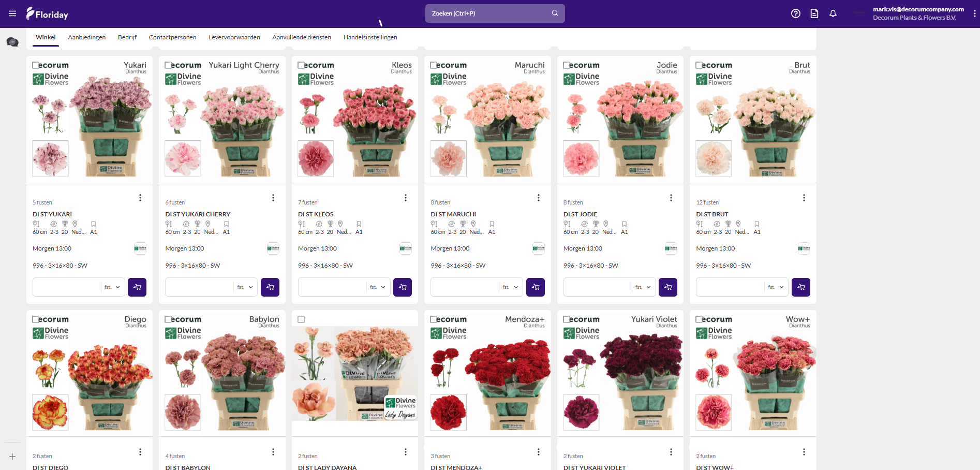980x470 pixels.
Task: Open more options for DI ST KLEOS
Action: [406, 198]
